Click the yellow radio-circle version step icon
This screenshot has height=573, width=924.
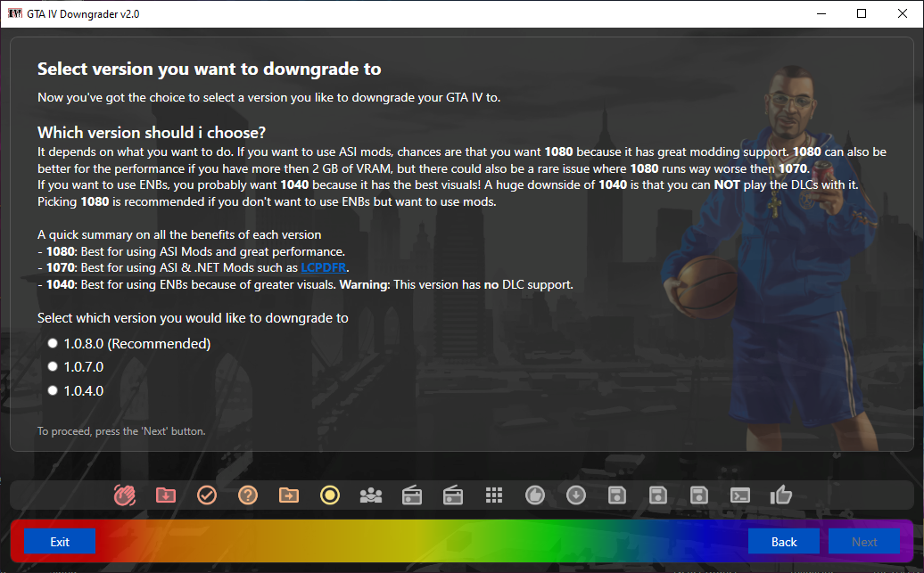point(330,495)
